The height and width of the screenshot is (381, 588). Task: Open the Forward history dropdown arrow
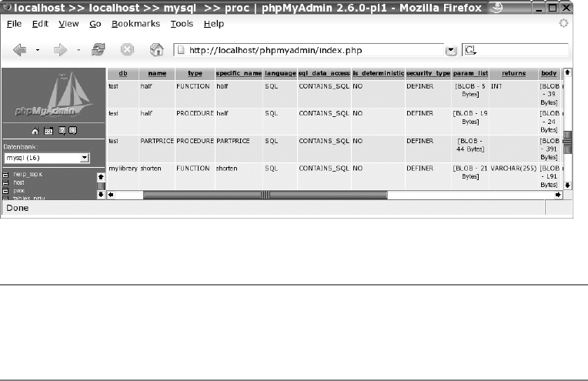[79, 50]
